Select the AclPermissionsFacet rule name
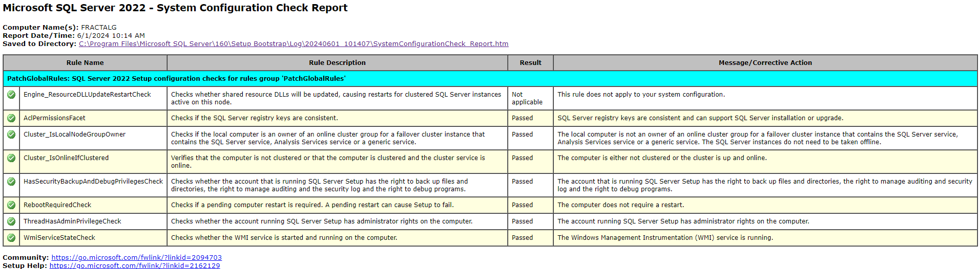Viewport: 980px width, 269px height. tap(54, 118)
